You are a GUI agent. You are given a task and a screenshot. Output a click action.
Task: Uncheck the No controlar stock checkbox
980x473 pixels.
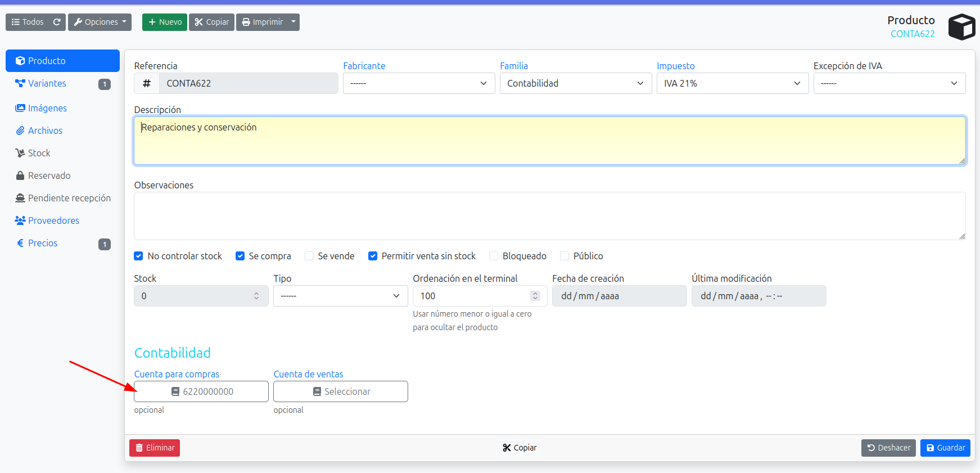138,256
